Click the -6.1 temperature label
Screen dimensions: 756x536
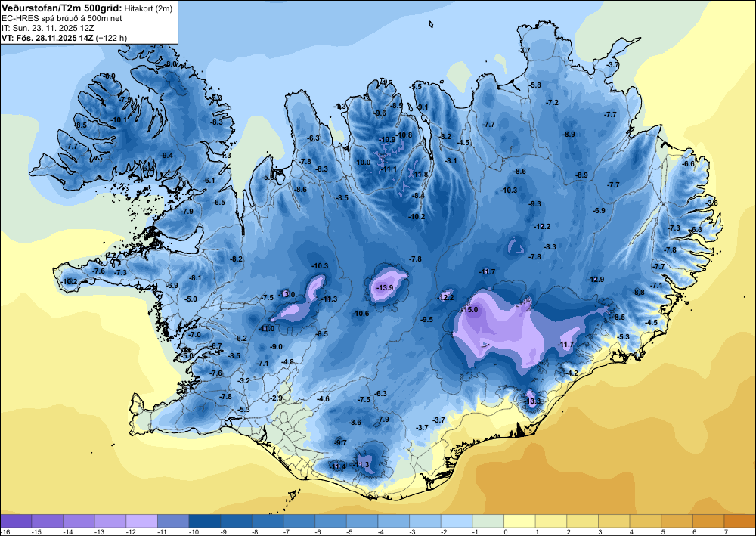(209, 180)
